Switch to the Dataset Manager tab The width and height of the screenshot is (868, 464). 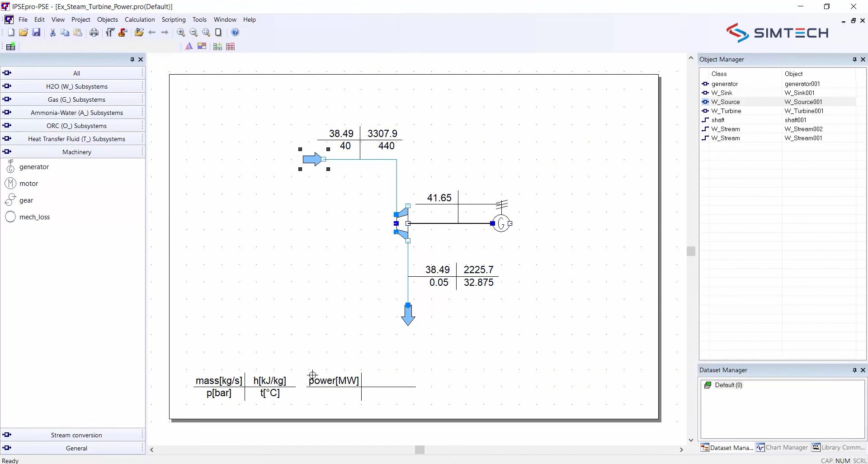pyautogui.click(x=727, y=448)
